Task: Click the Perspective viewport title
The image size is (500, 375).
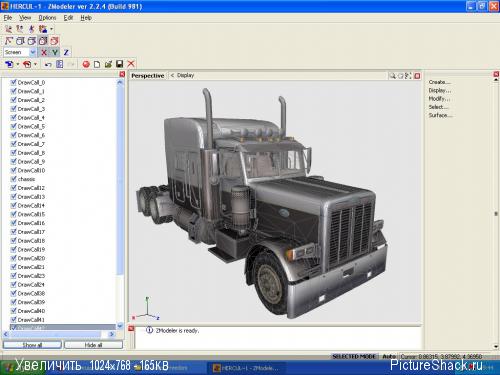Action: point(148,76)
